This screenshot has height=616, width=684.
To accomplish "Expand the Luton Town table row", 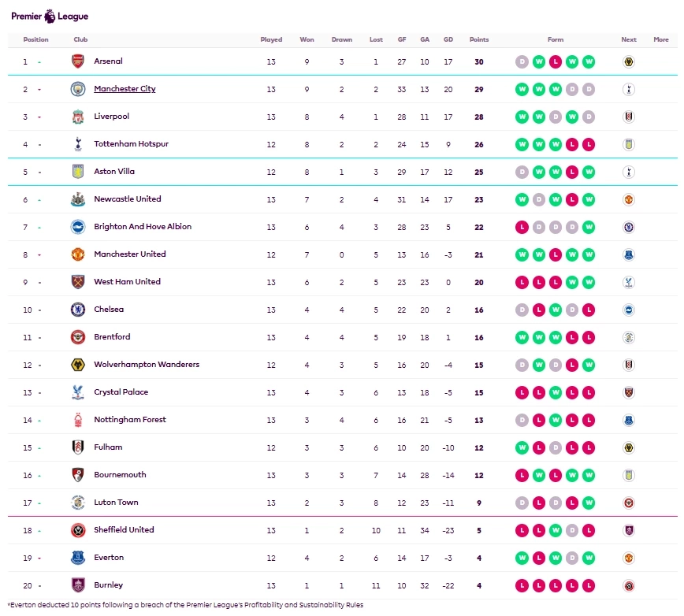I will point(660,503).
